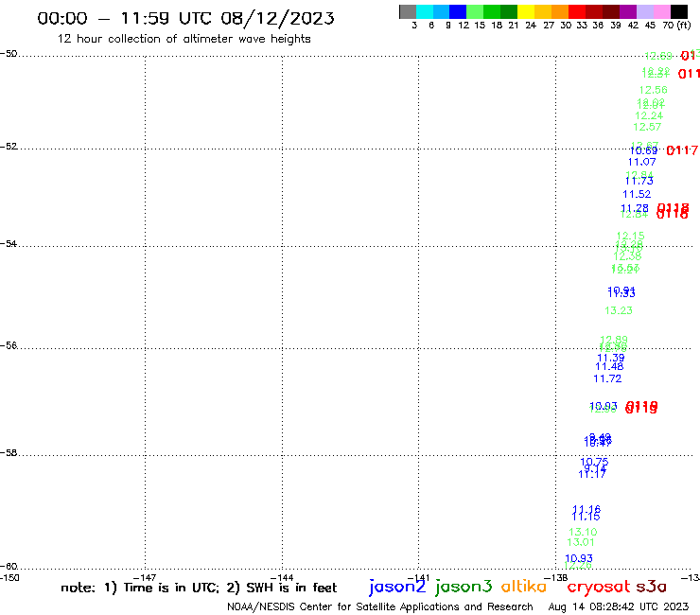Screen dimensions: 700x615
Task: Click the green 13.23 wave height value
Action: [x=619, y=310]
